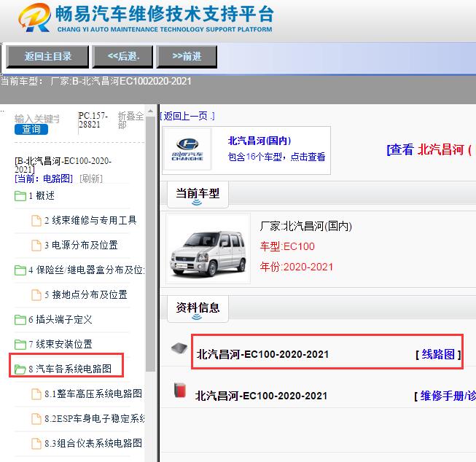The image size is (476, 462).
Task: Expand tree item 4 保险丝/继电器盒分布及位
Action: [x=87, y=270]
